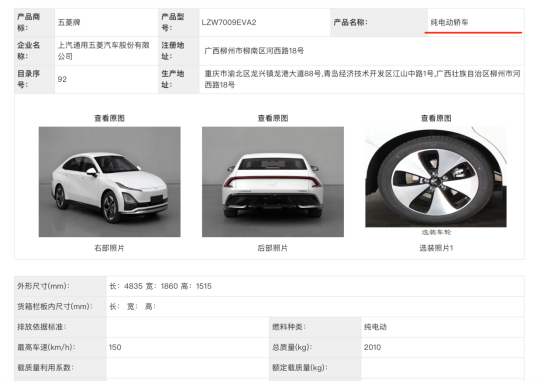Click the company name 上汽通用五菱汽车股份有限公司
The height and width of the screenshot is (382, 554).
[104, 51]
